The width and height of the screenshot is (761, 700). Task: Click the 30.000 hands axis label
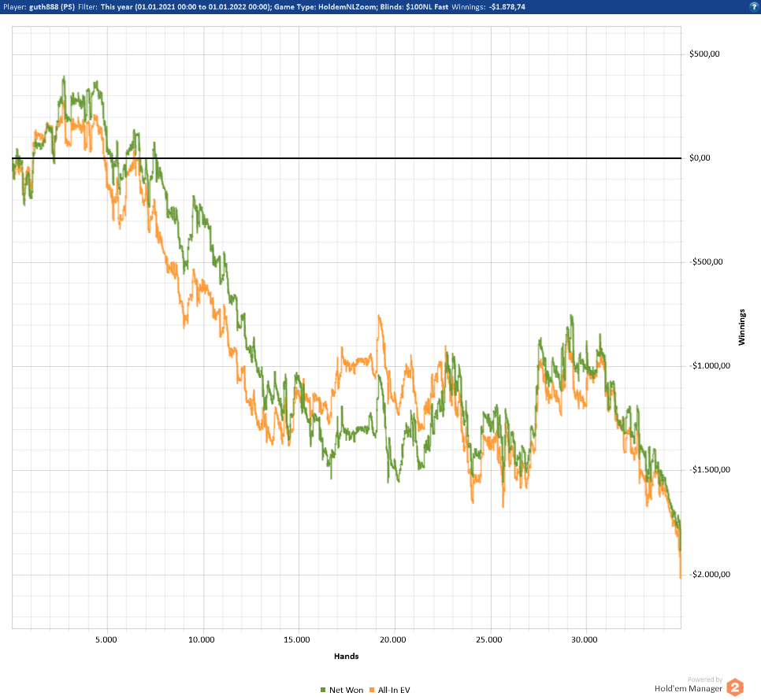coord(585,640)
